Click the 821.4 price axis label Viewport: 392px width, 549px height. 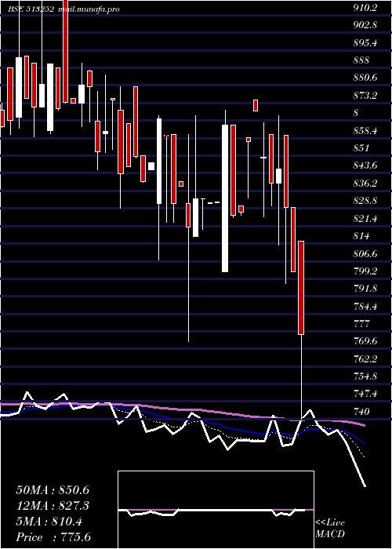pos(365,219)
